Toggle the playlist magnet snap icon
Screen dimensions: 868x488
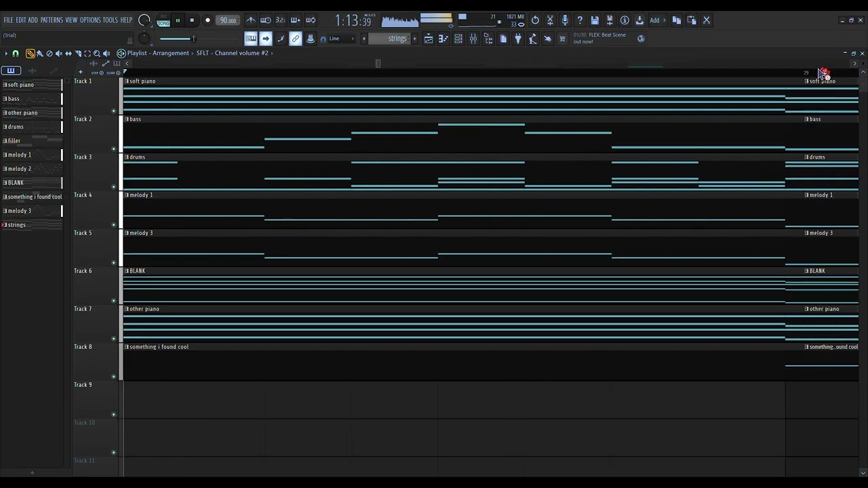click(16, 54)
